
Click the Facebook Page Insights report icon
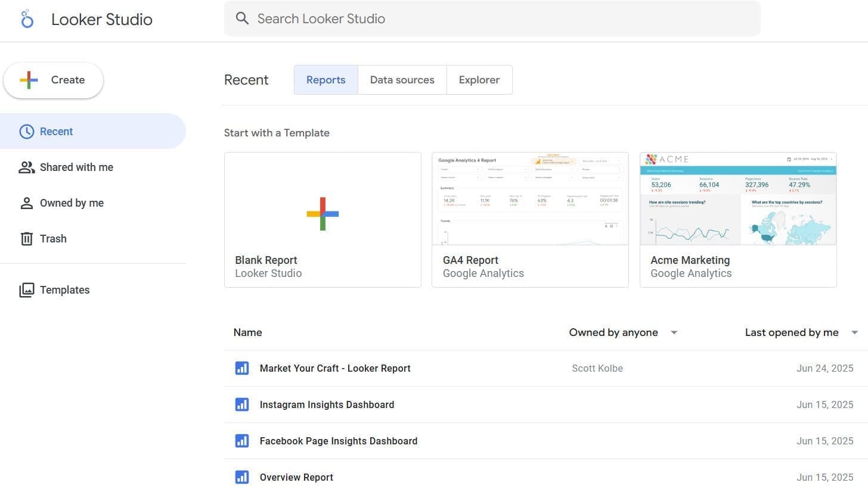pyautogui.click(x=242, y=441)
